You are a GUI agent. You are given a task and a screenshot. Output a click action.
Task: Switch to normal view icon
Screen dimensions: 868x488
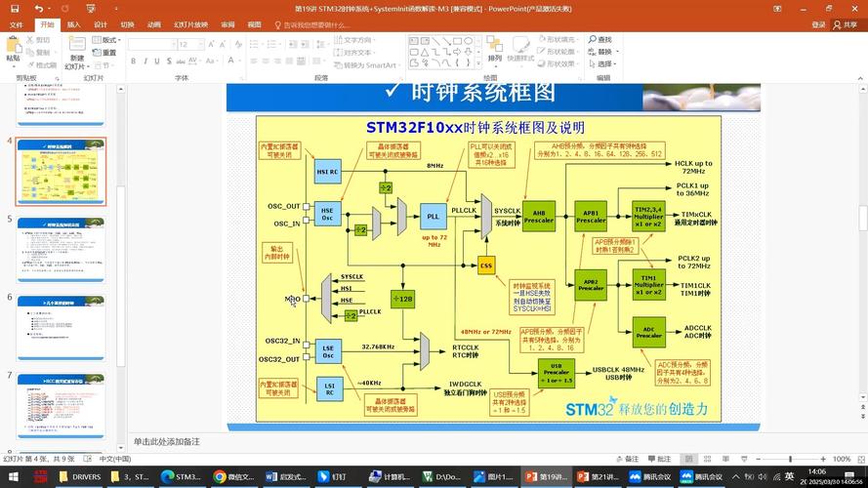[x=688, y=460]
